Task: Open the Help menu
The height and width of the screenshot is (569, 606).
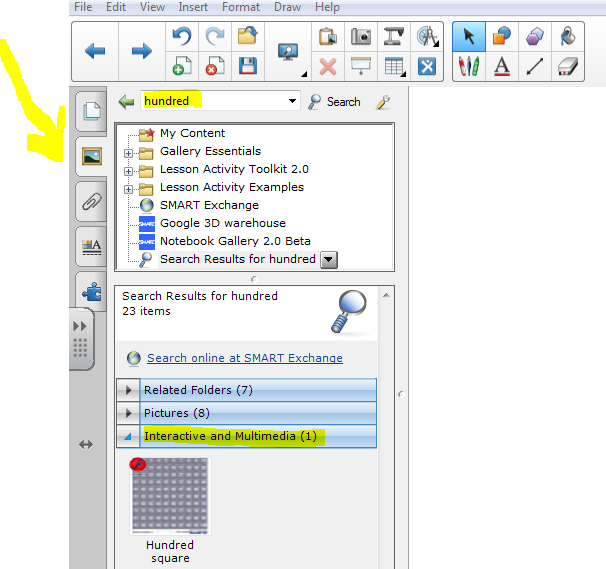Action: (x=327, y=7)
